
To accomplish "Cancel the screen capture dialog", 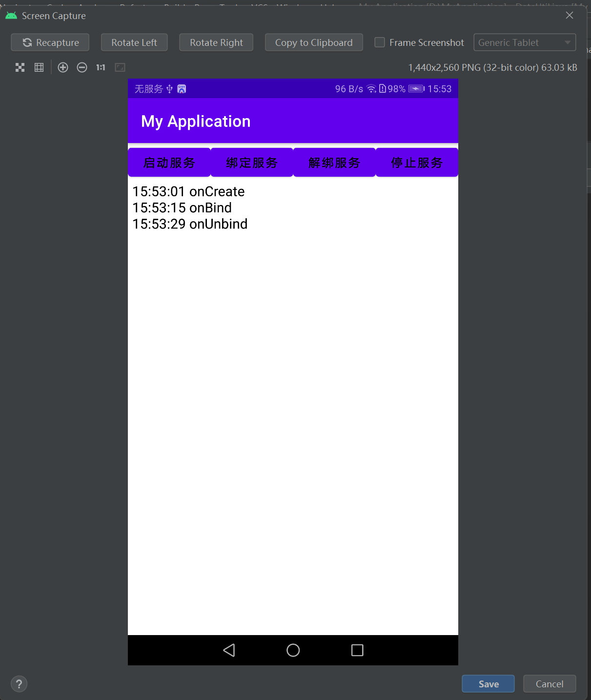I will pyautogui.click(x=550, y=684).
